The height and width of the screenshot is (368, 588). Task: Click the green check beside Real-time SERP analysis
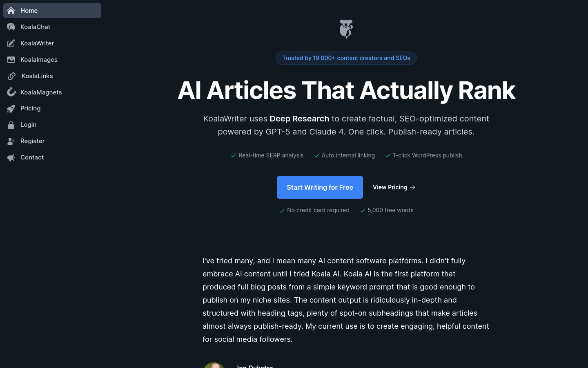(x=234, y=155)
